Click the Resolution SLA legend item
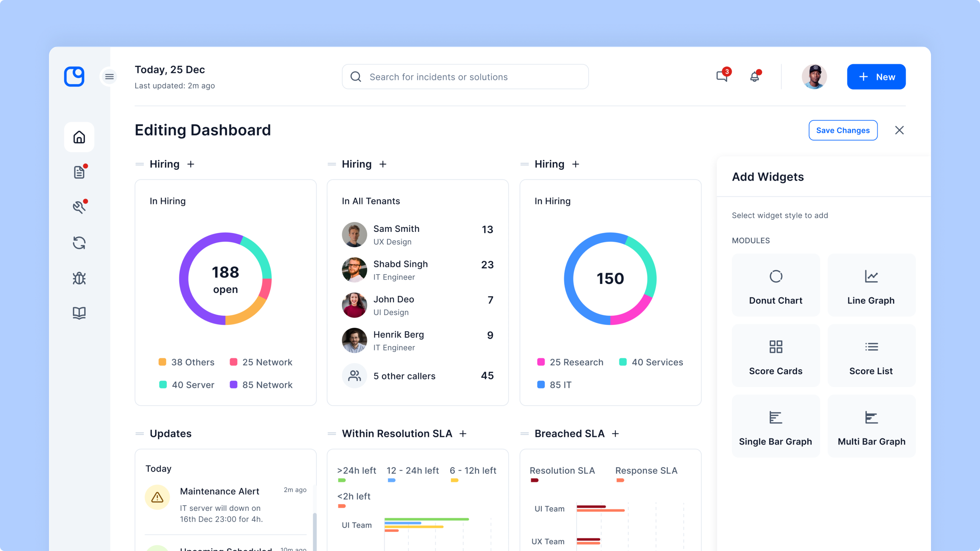 tap(562, 474)
